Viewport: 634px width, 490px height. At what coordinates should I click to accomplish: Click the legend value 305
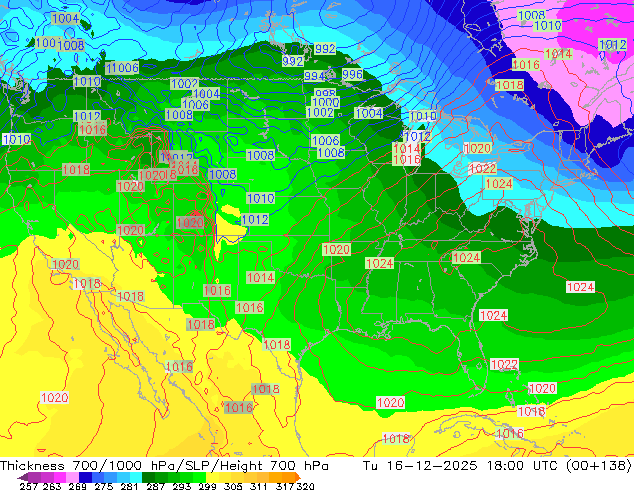coord(233,486)
